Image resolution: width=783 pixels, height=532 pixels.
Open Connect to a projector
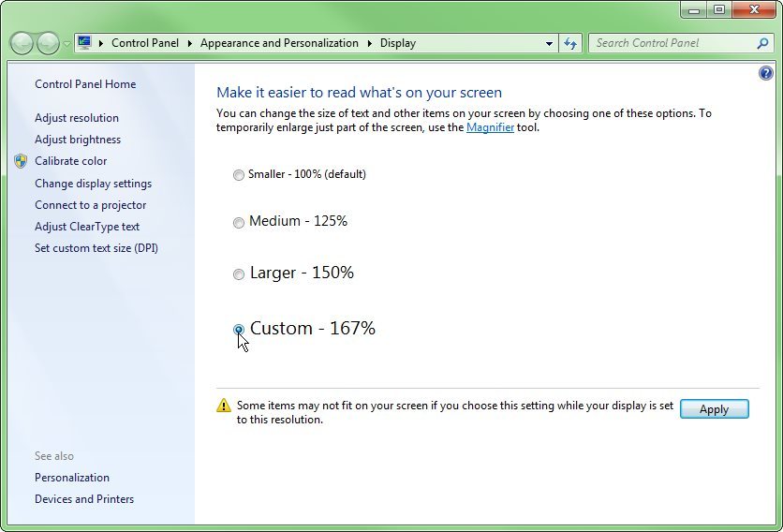[x=91, y=205]
